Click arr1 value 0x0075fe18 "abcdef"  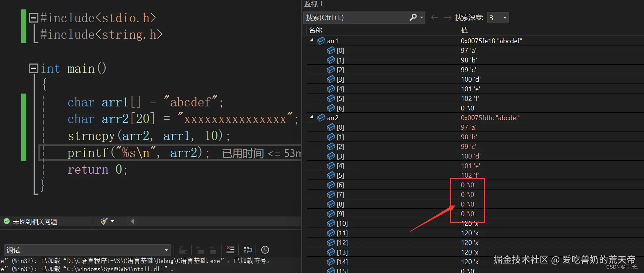tap(491, 41)
